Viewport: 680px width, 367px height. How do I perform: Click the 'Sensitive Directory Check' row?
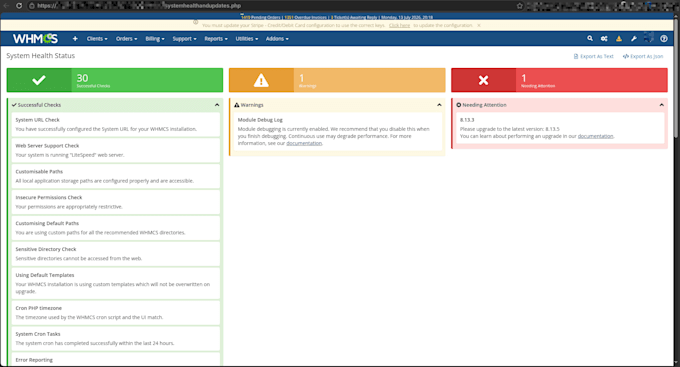tap(115, 254)
